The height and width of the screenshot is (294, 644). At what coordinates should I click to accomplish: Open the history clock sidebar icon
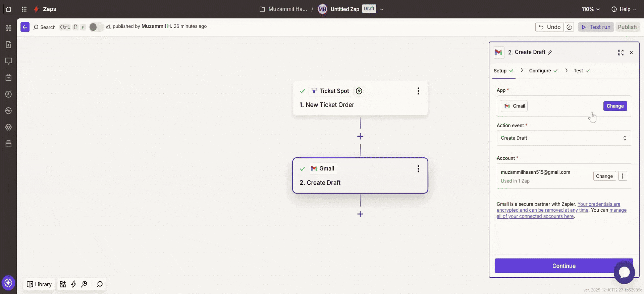[8, 94]
